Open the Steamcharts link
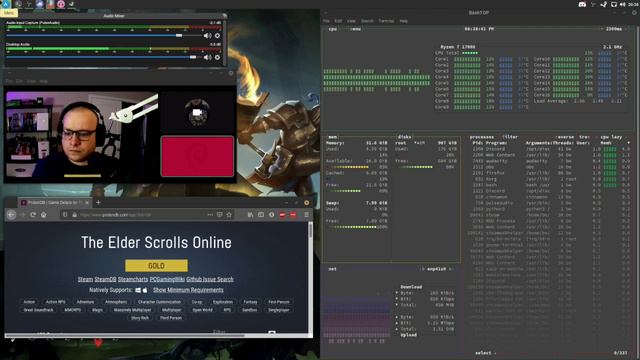 point(133,279)
